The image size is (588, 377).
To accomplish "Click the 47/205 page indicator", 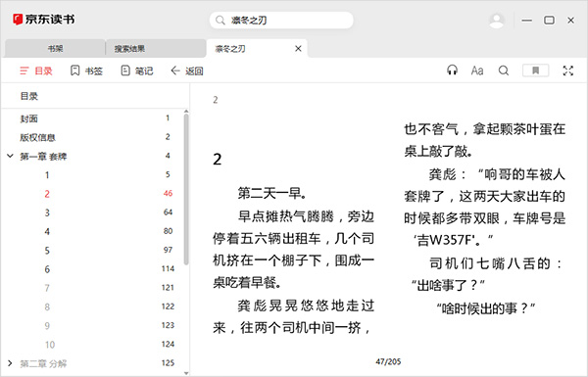I will 388,361.
